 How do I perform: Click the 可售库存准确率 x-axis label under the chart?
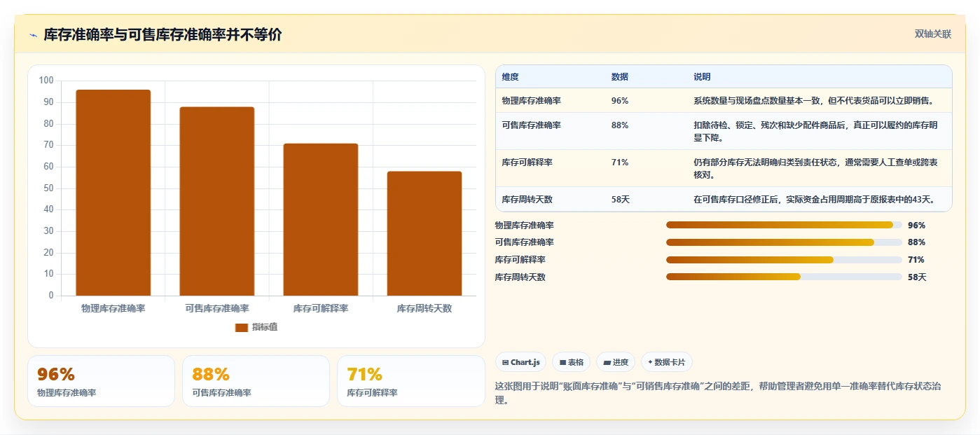pyautogui.click(x=217, y=308)
